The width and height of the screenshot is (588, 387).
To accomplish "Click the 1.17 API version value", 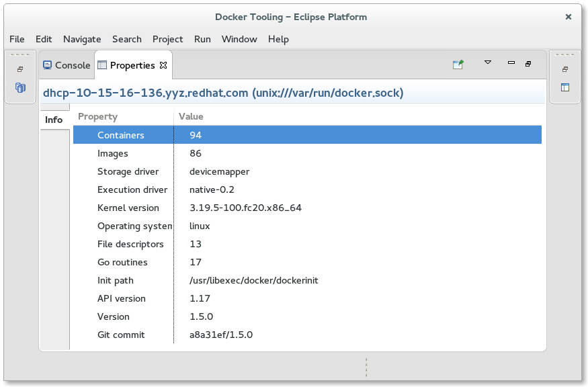I will point(200,298).
